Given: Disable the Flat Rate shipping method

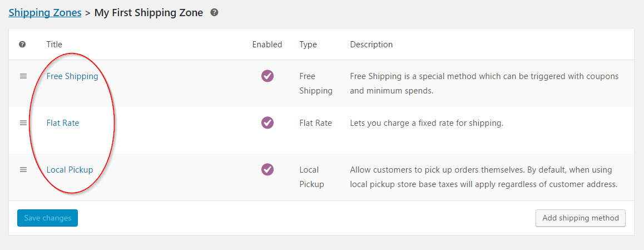Looking at the screenshot, I should point(267,122).
